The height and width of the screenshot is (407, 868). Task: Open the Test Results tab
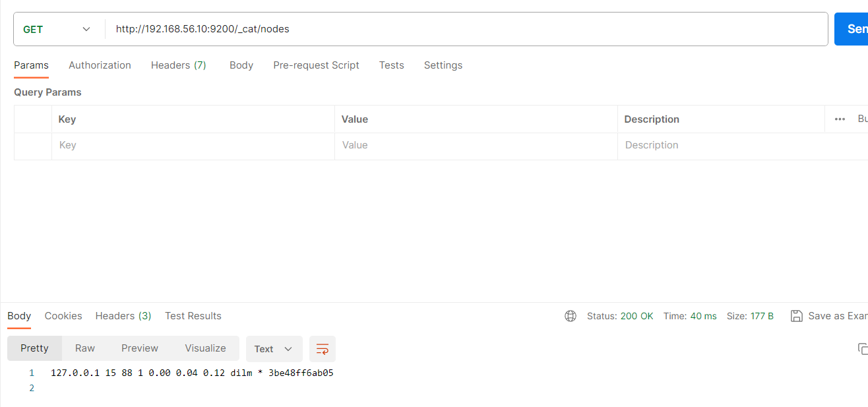[x=193, y=316]
